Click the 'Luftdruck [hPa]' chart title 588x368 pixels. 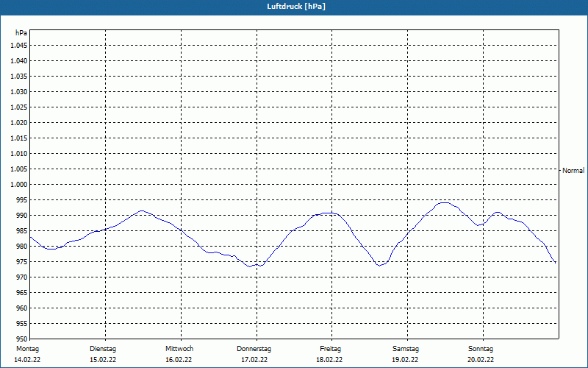pyautogui.click(x=296, y=7)
